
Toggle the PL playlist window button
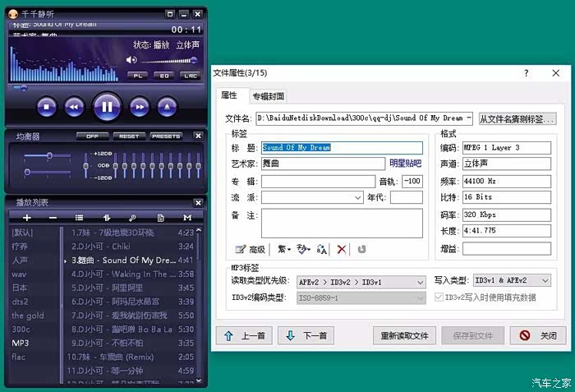[x=138, y=76]
